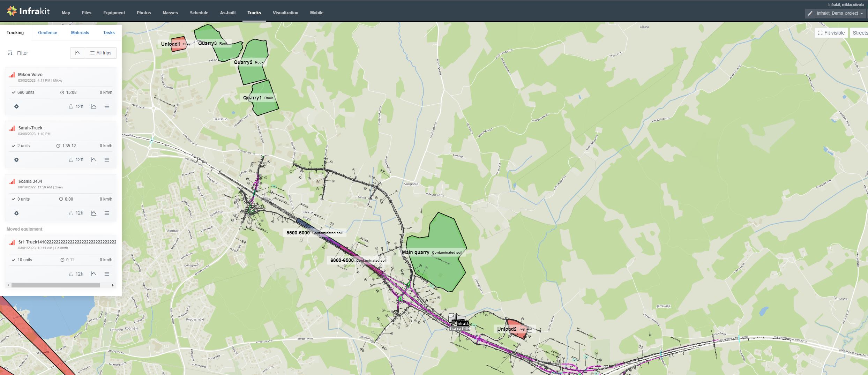The image size is (868, 375).
Task: Click the 6000-6500 Contaminated soil label
Action: click(358, 260)
